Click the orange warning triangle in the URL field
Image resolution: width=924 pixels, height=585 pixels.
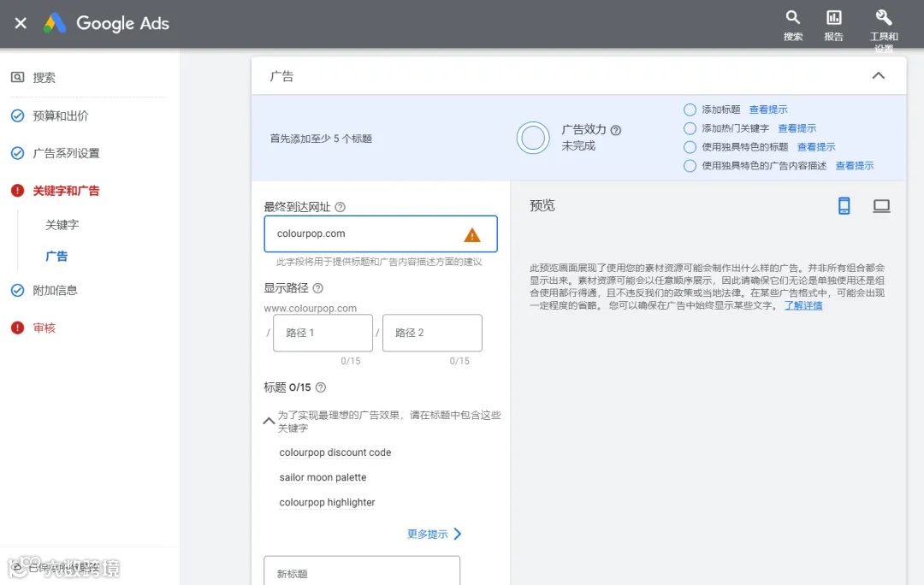(x=472, y=235)
